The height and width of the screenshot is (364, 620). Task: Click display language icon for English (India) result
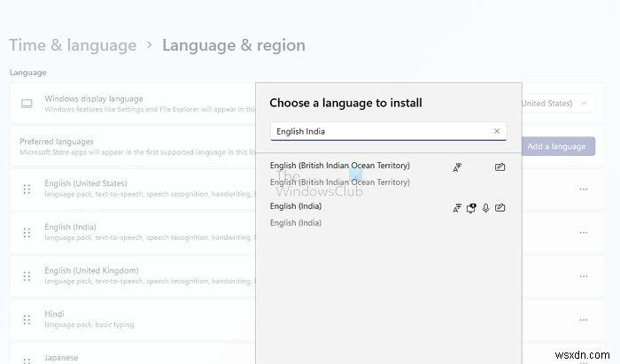457,208
